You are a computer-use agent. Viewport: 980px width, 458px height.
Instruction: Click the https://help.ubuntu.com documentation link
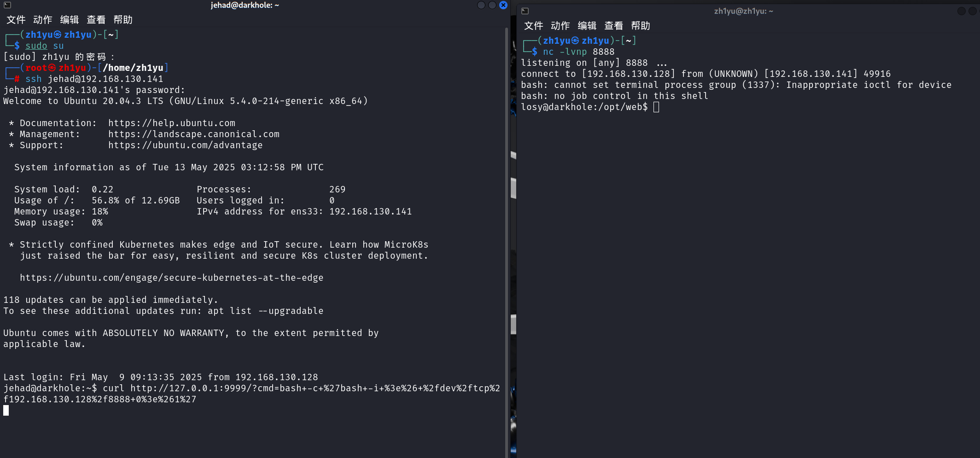click(x=171, y=123)
